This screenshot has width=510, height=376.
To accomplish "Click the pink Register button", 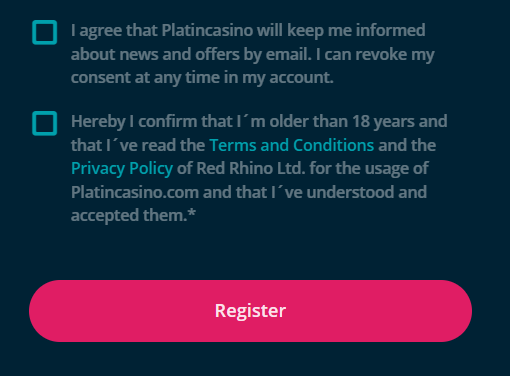I will [250, 311].
